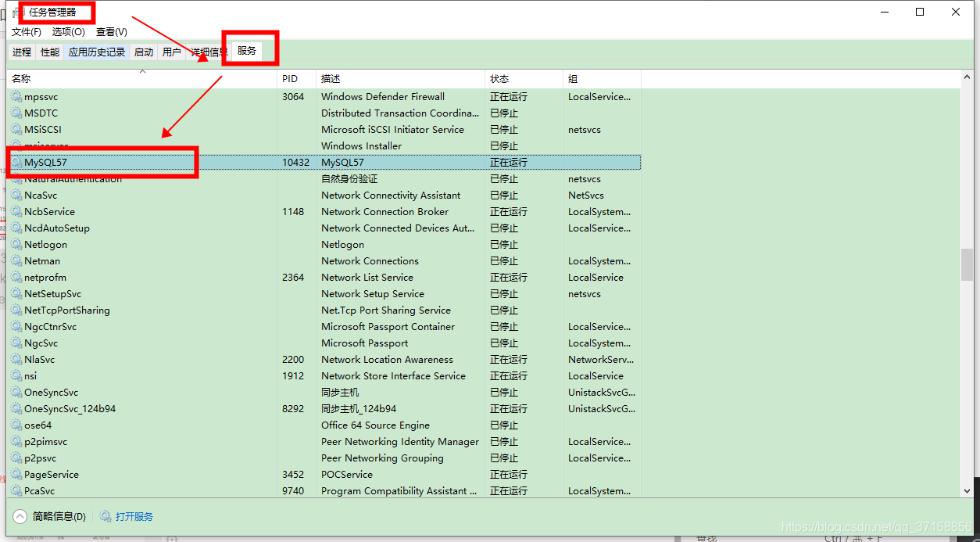Click the PageService gear icon
980x542 pixels.
point(17,475)
